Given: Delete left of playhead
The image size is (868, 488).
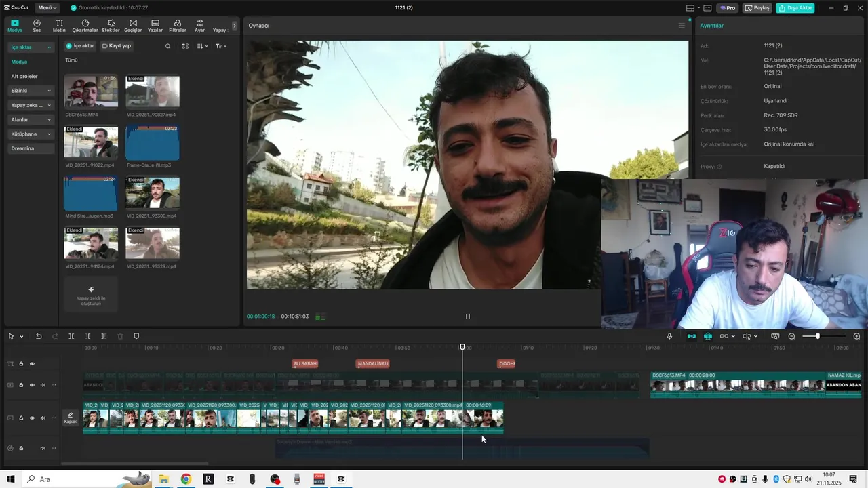Looking at the screenshot, I should coord(87,336).
